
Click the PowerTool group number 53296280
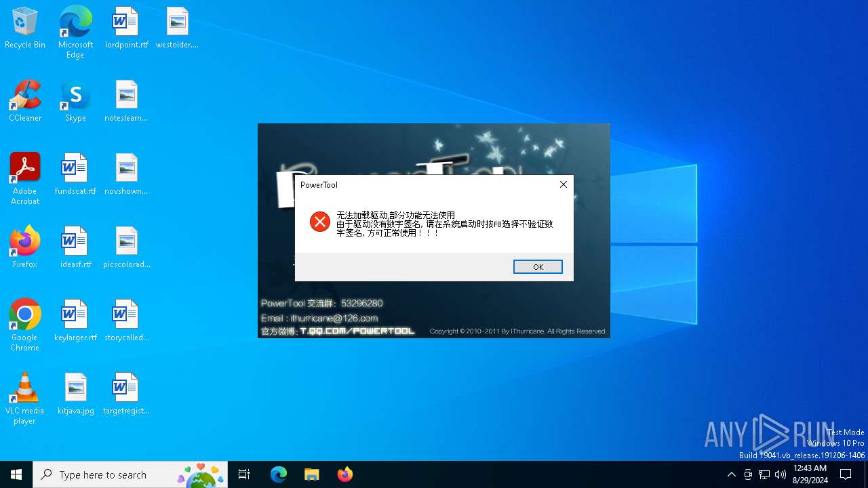pos(362,304)
